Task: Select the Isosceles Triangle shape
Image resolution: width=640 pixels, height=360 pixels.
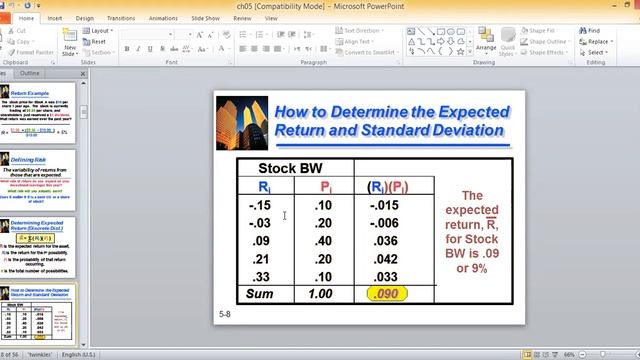Action: tap(411, 42)
